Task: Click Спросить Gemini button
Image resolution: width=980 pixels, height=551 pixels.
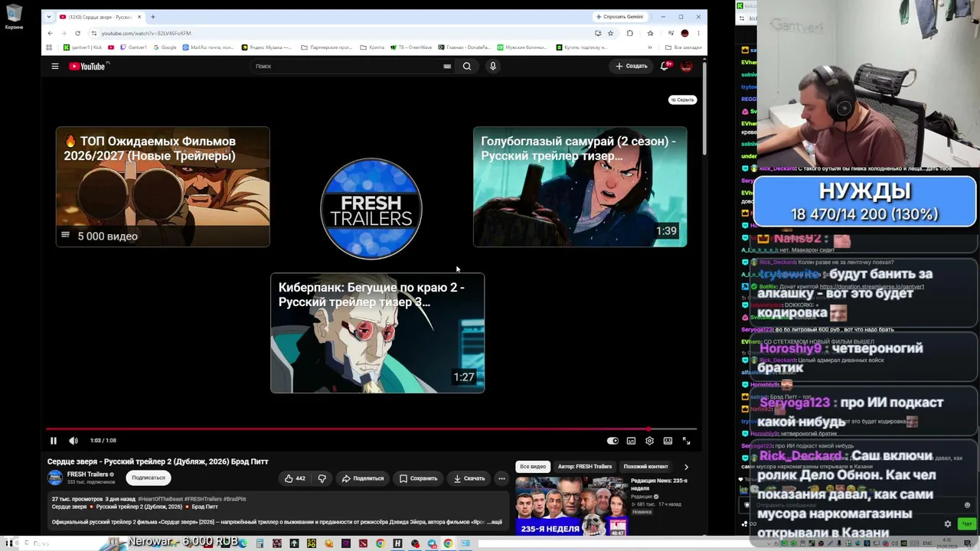Action: 619,17
